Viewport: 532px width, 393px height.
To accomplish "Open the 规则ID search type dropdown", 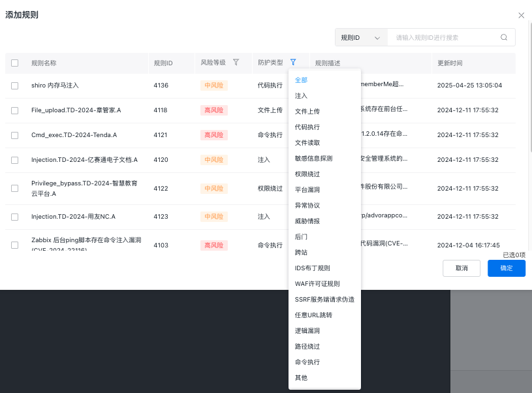I will (x=361, y=37).
